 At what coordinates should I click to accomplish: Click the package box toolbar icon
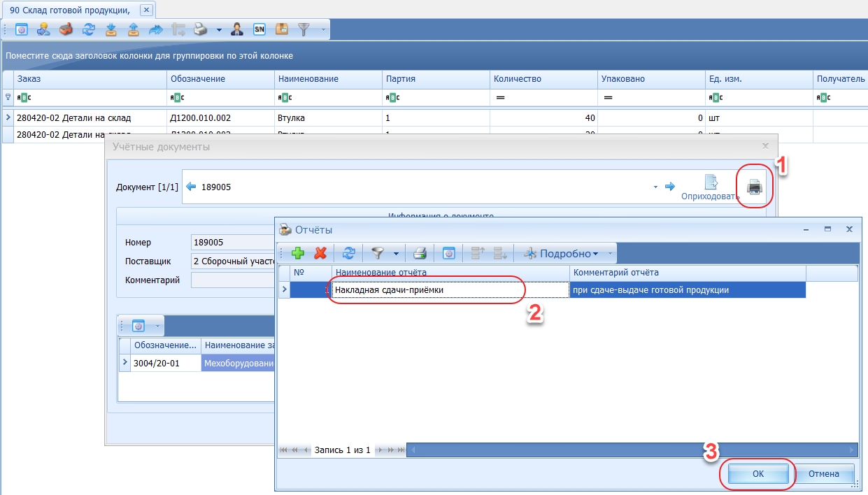tap(282, 29)
